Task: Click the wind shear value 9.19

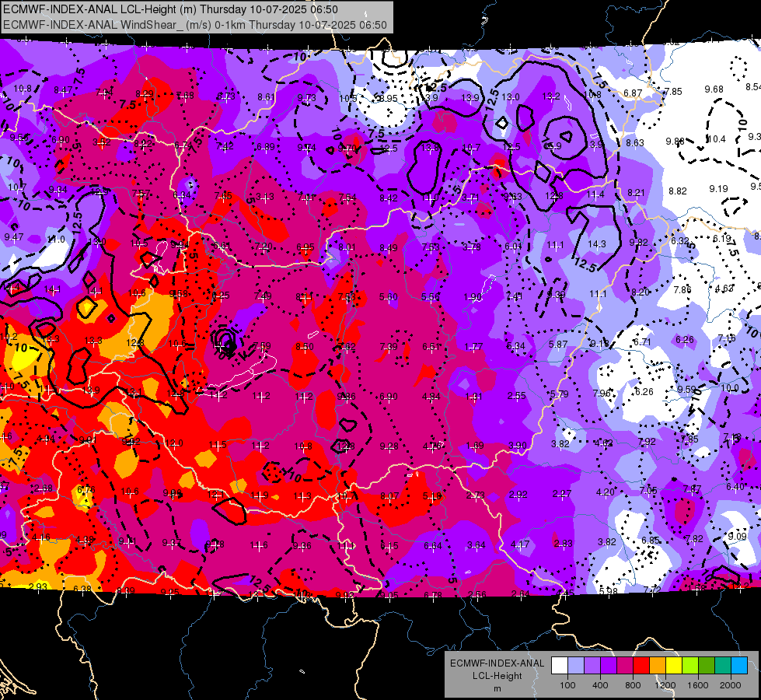Action: (718, 188)
